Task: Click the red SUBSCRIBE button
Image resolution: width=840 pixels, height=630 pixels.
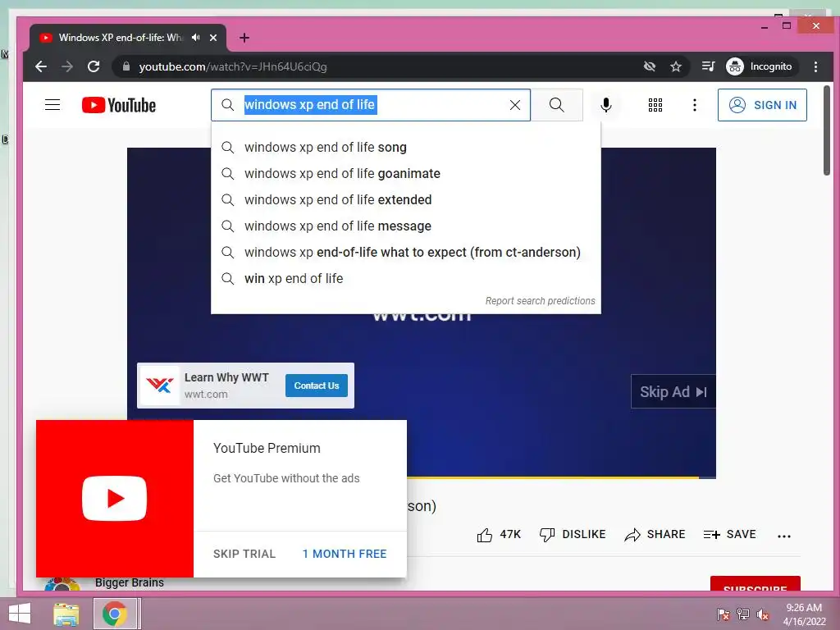Action: coord(756,584)
